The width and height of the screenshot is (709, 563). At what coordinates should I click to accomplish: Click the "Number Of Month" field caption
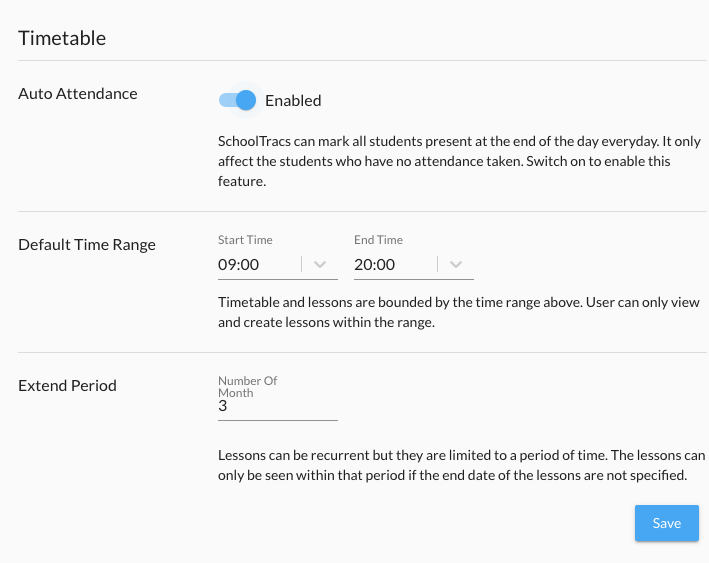248,387
